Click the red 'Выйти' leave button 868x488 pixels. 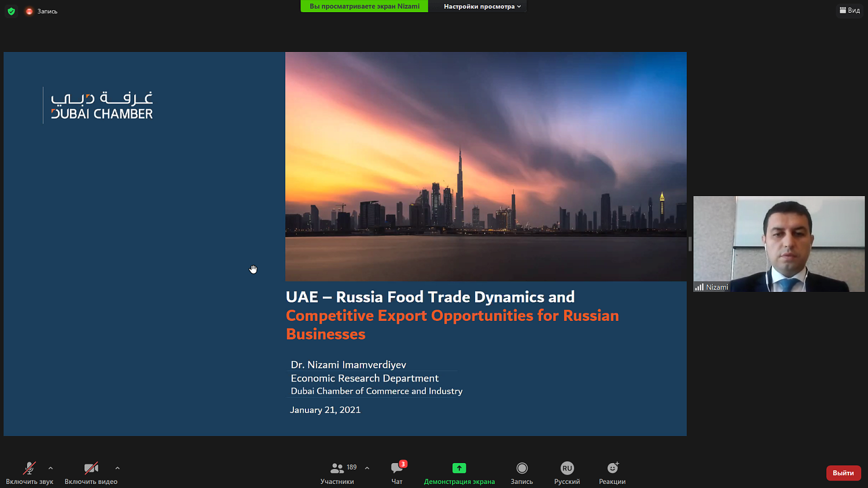pos(844,473)
